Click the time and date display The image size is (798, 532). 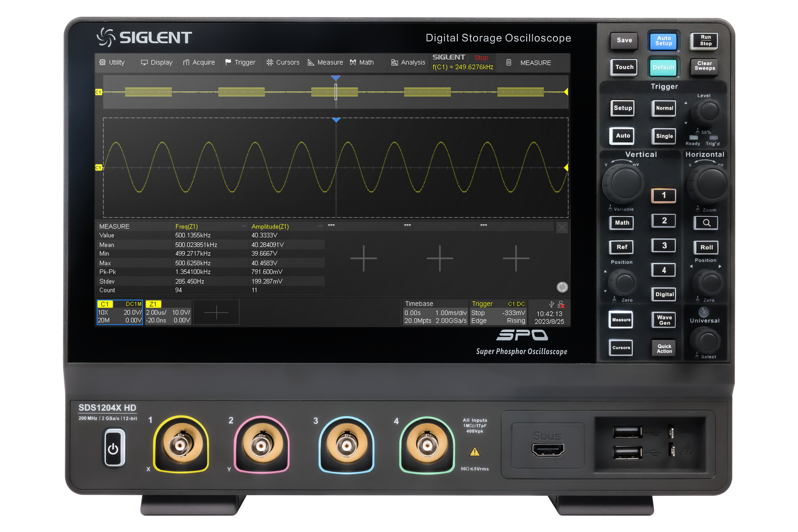point(549,318)
